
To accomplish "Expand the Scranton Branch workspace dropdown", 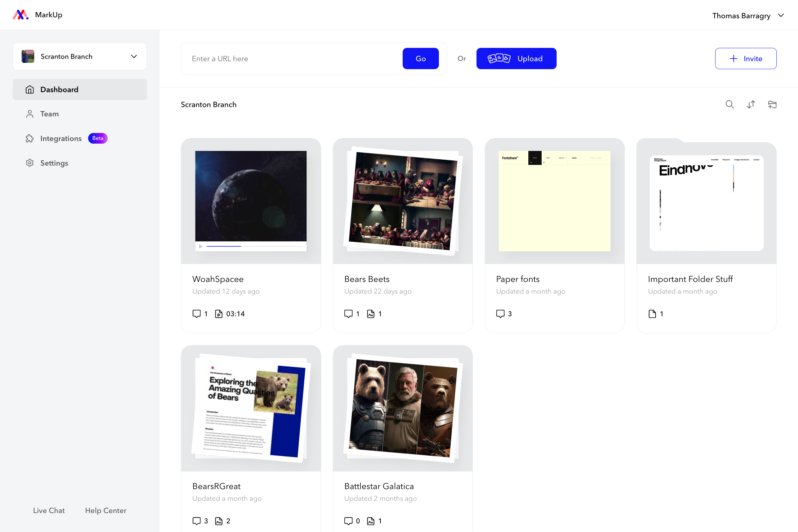I will 134,57.
